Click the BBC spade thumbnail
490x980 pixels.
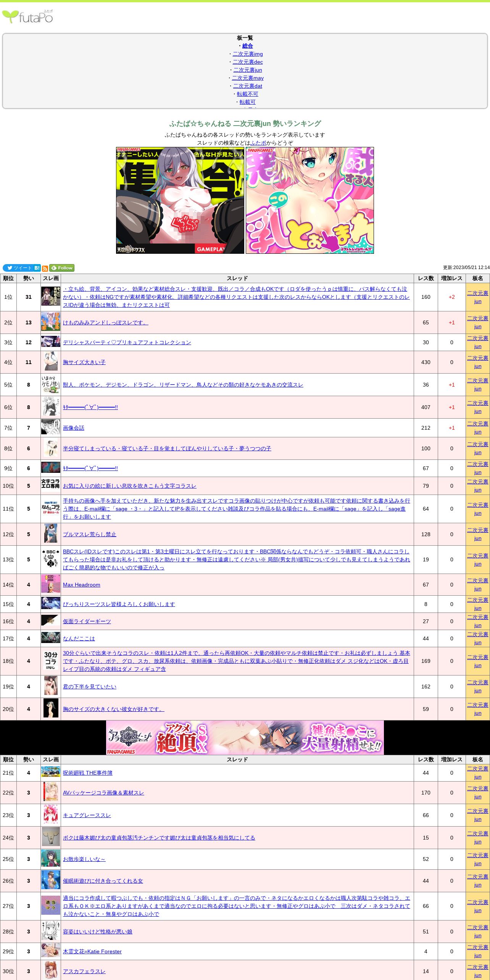51,558
